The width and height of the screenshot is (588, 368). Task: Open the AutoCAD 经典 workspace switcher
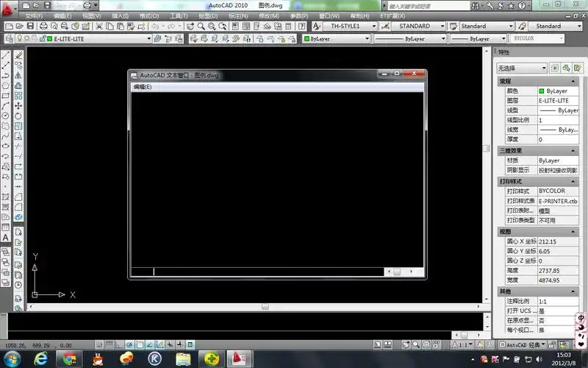[523, 344]
